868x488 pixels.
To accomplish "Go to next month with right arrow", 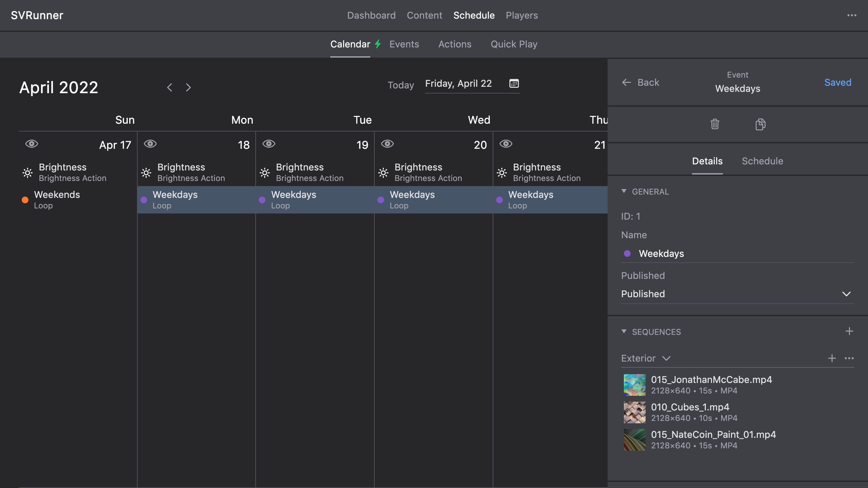I will 189,87.
